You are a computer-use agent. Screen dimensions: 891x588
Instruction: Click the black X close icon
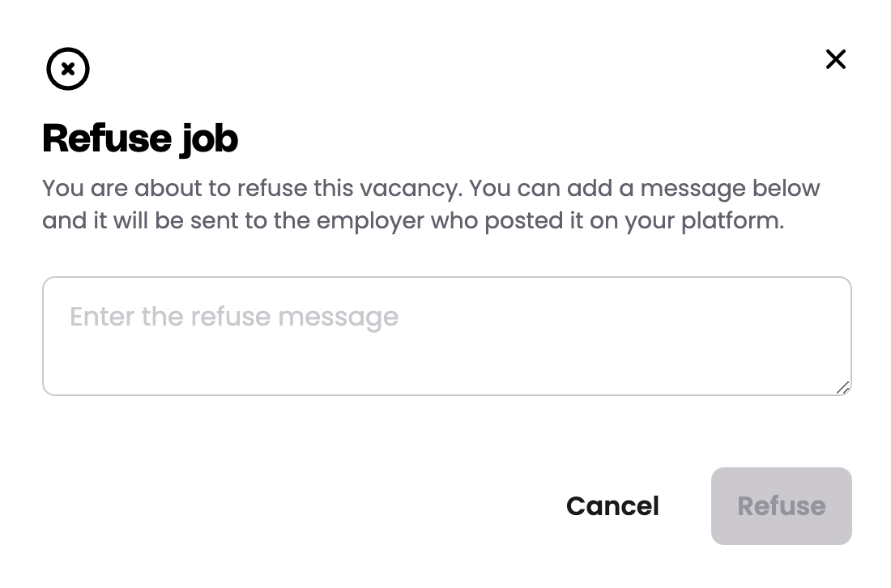pyautogui.click(x=835, y=59)
